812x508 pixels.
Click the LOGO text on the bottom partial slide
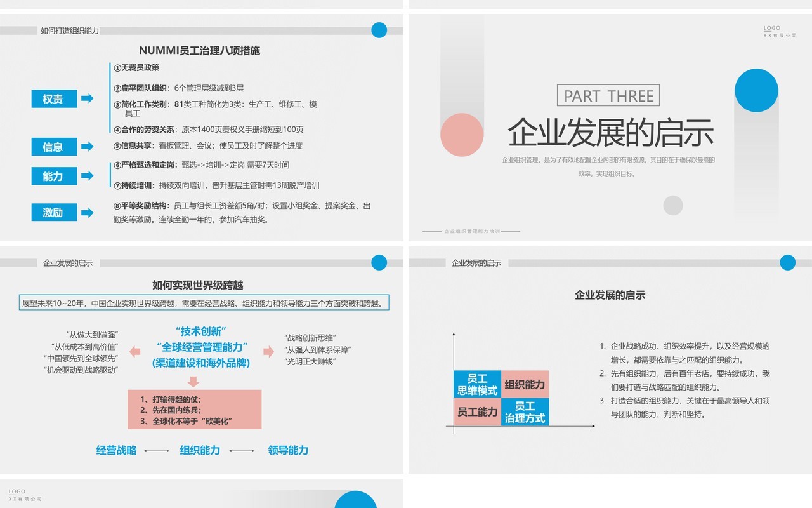[17, 491]
